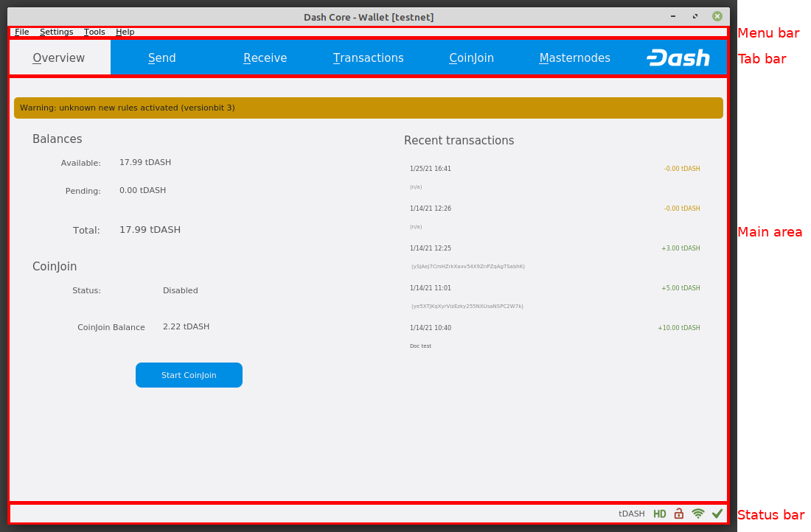The height and width of the screenshot is (532, 811).
Task: Switch to the Receive tab
Action: (265, 57)
